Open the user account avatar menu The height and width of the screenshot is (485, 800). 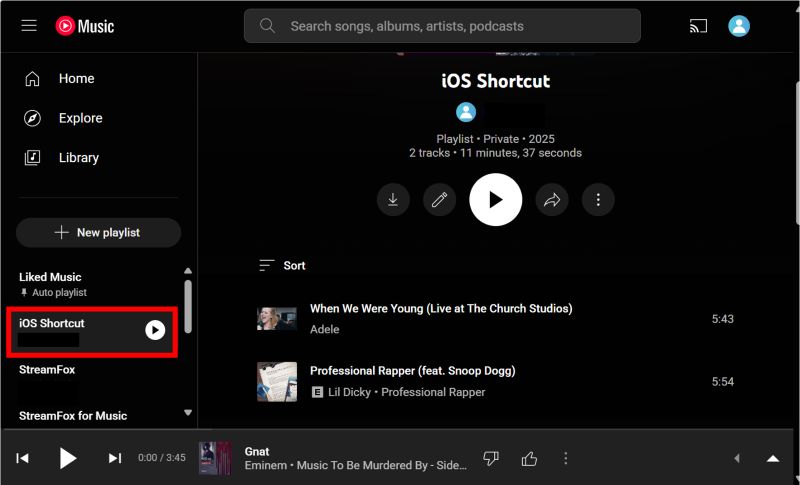pyautogui.click(x=739, y=26)
